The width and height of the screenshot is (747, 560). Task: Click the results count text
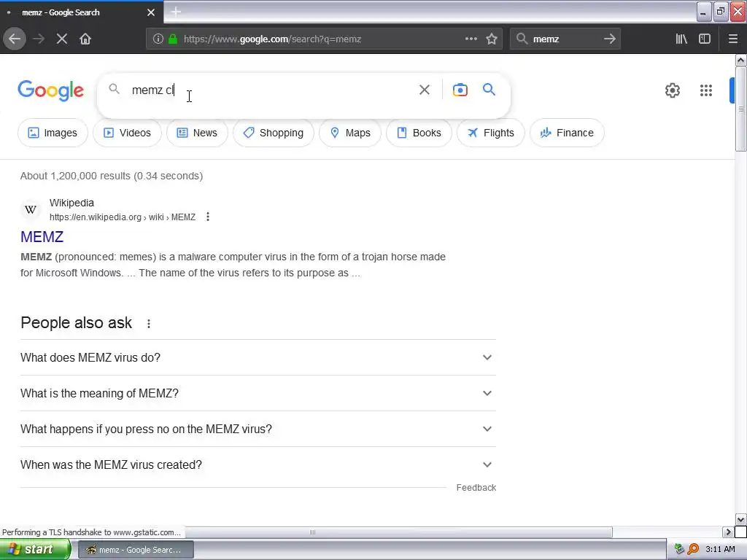[x=112, y=176]
